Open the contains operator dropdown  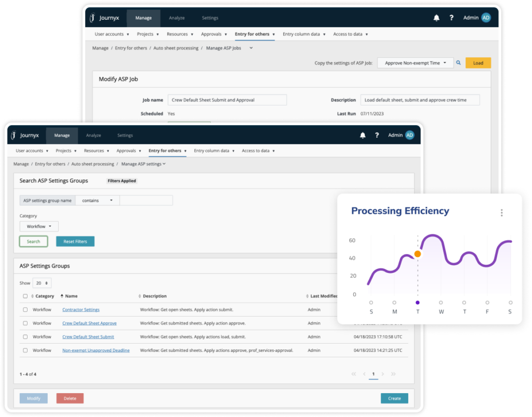[97, 200]
